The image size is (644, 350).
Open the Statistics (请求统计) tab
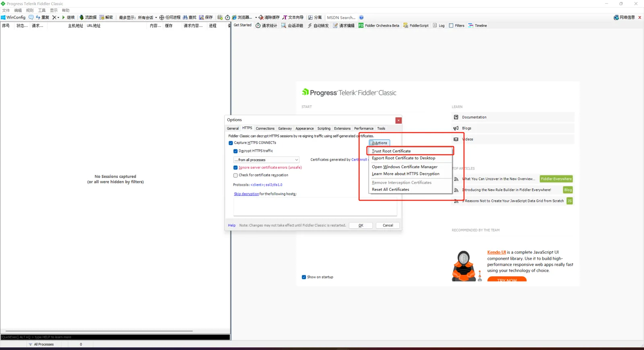pos(266,25)
